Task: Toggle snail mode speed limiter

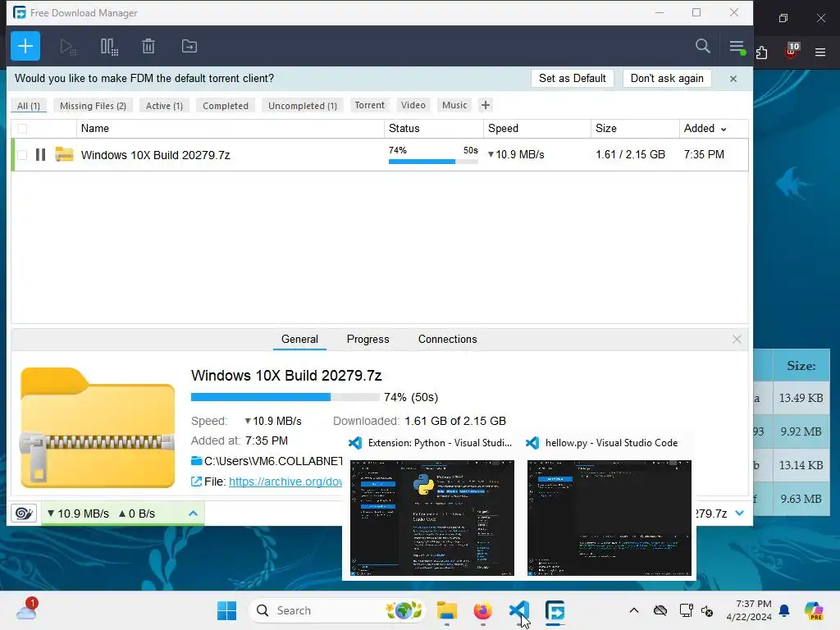Action: point(24,514)
